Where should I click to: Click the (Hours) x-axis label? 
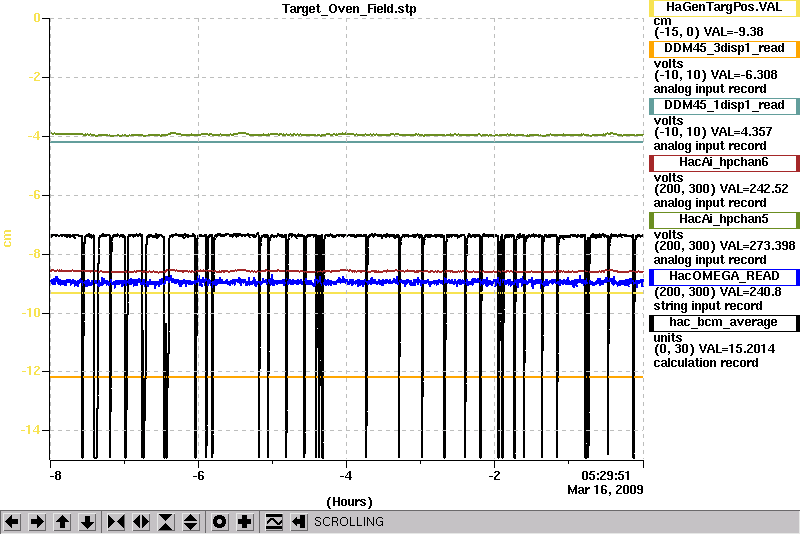coord(349,502)
